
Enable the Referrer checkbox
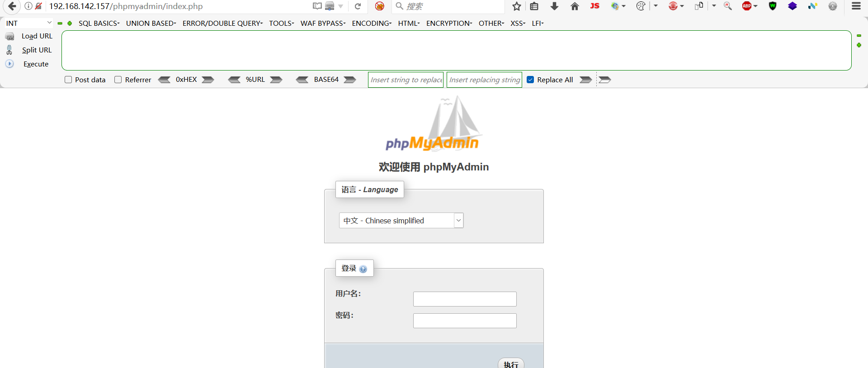tap(118, 80)
